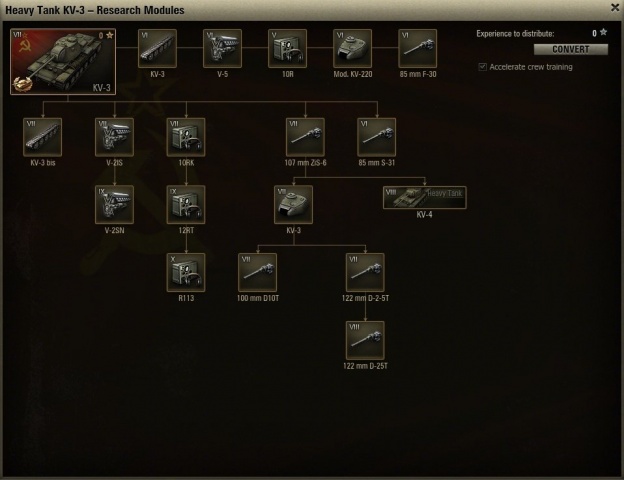Click the R113 radio module
The width and height of the screenshot is (624, 480).
tap(186, 273)
